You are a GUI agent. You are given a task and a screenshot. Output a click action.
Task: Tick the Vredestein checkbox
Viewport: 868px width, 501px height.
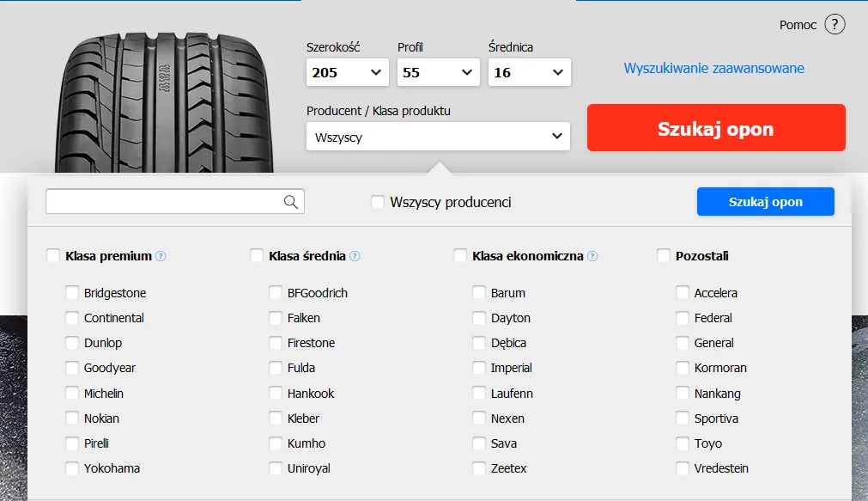point(683,468)
